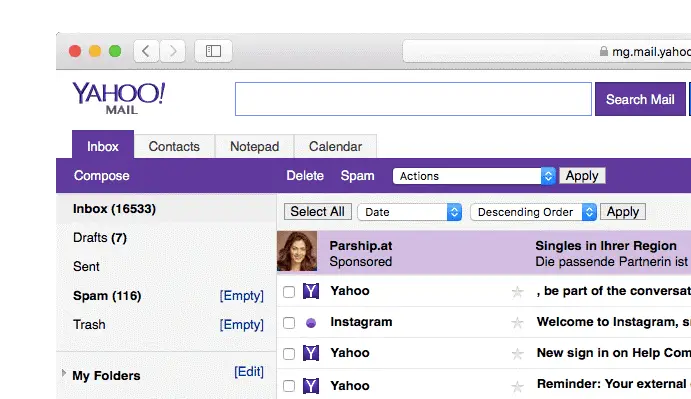Open the Date sort dropdown

point(409,212)
